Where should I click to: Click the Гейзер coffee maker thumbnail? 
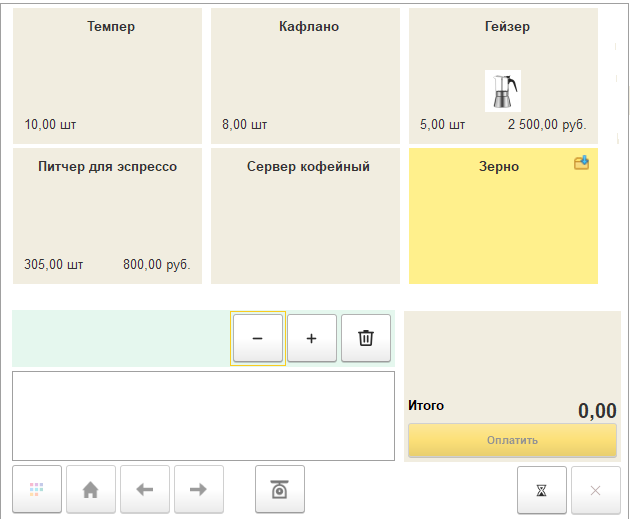[x=502, y=90]
